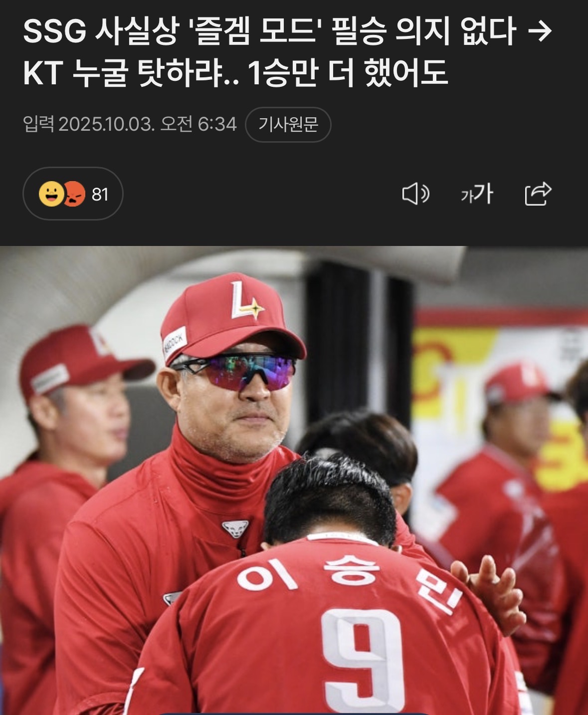588x715 pixels.
Task: Select the smiling yellow emoji reaction
Action: click(51, 194)
